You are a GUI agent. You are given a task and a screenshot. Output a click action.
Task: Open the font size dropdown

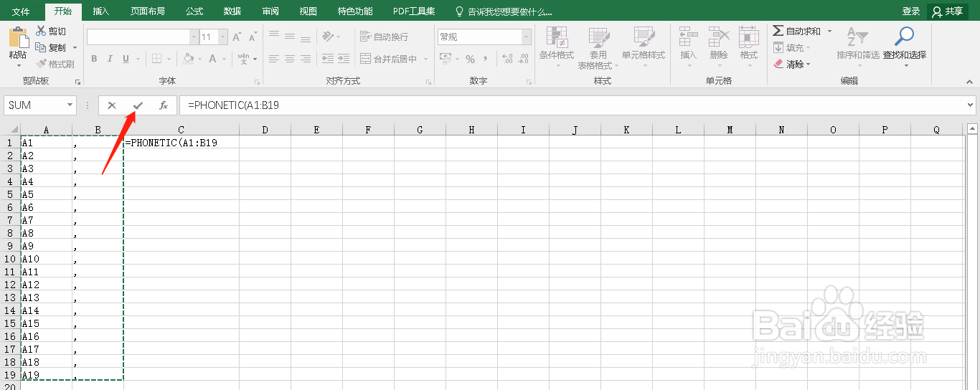[x=223, y=37]
